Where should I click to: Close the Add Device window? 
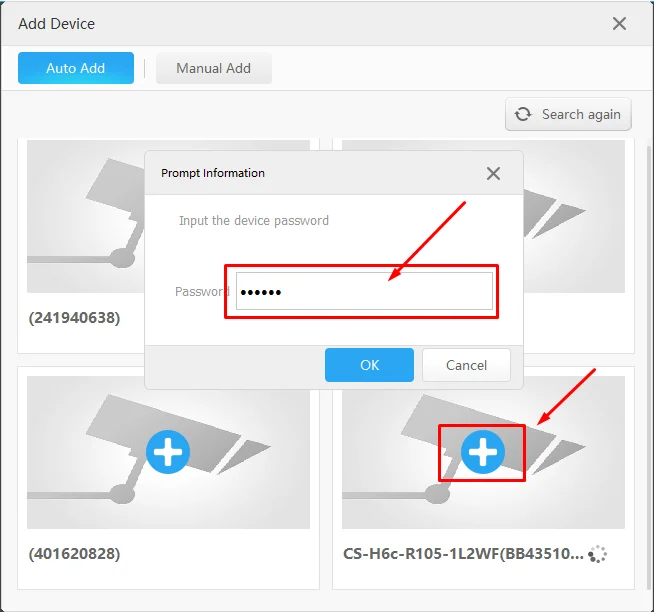(x=619, y=24)
